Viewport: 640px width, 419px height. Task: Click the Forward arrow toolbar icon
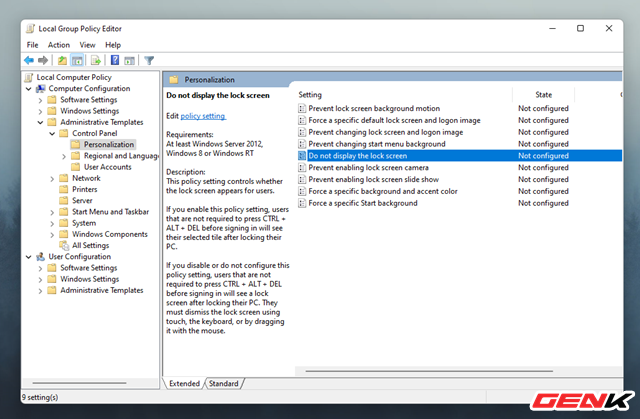pyautogui.click(x=43, y=61)
